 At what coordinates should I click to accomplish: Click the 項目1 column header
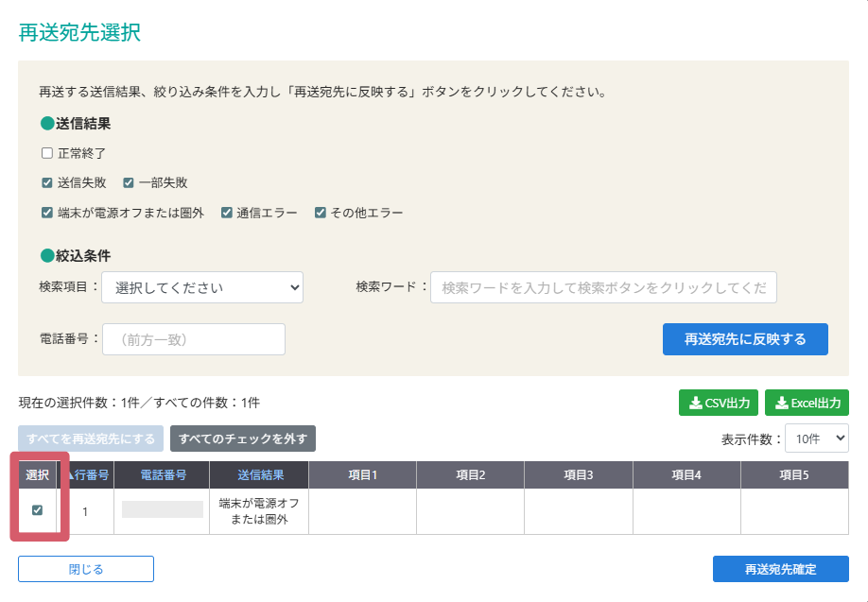click(x=362, y=475)
